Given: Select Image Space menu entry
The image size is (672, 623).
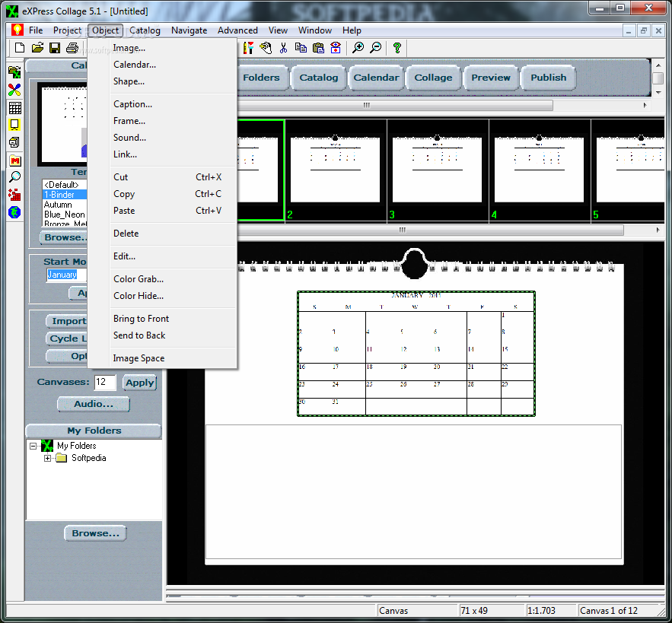Looking at the screenshot, I should pos(162,358).
